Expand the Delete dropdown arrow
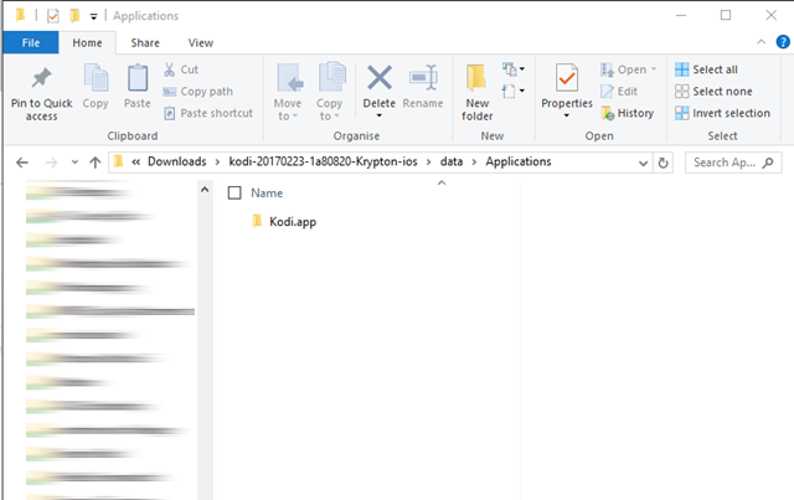The height and width of the screenshot is (500, 794). pyautogui.click(x=379, y=116)
